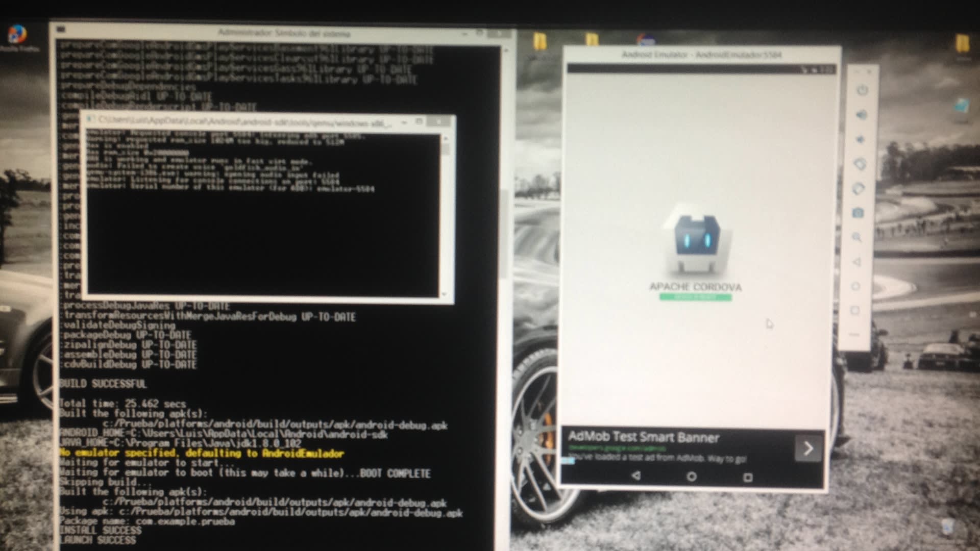Click the INSTALL SUCCESS line

[x=101, y=530]
